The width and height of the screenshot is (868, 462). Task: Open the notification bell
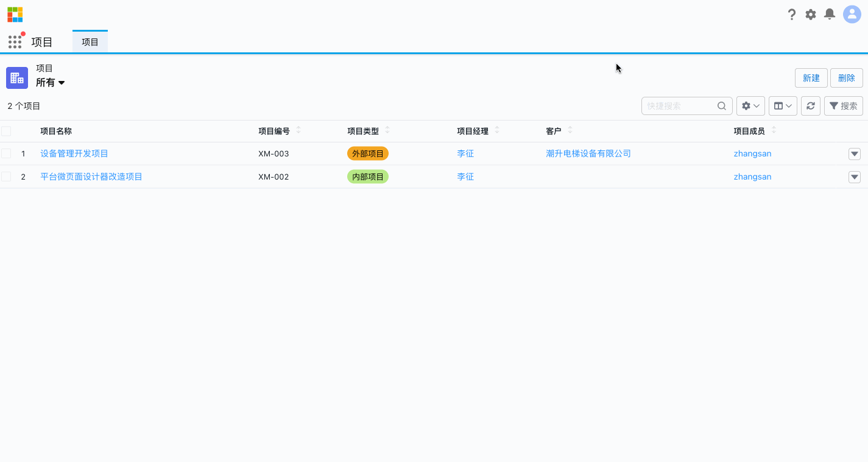coord(829,14)
